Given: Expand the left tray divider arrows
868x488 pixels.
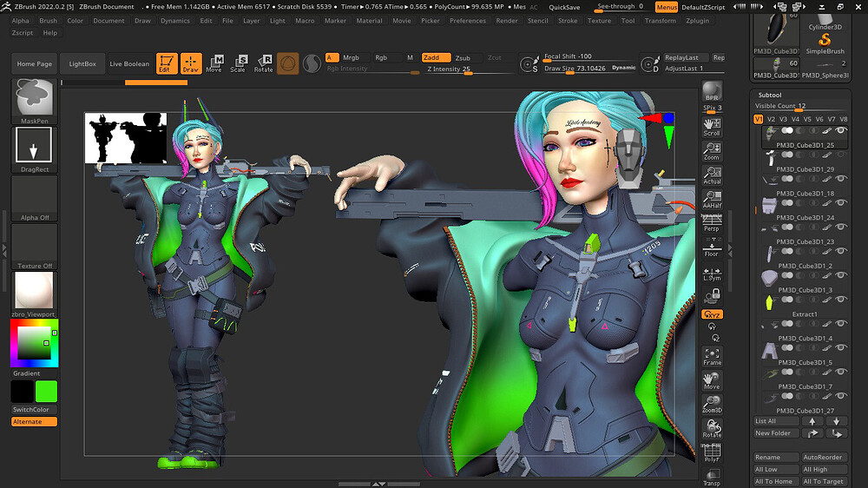Looking at the screenshot, I should click(4, 250).
